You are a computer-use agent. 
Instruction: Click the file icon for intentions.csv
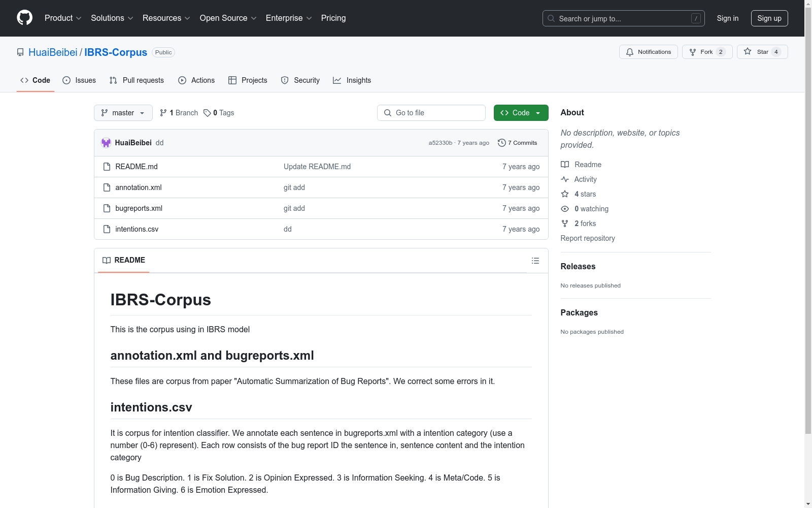point(107,229)
